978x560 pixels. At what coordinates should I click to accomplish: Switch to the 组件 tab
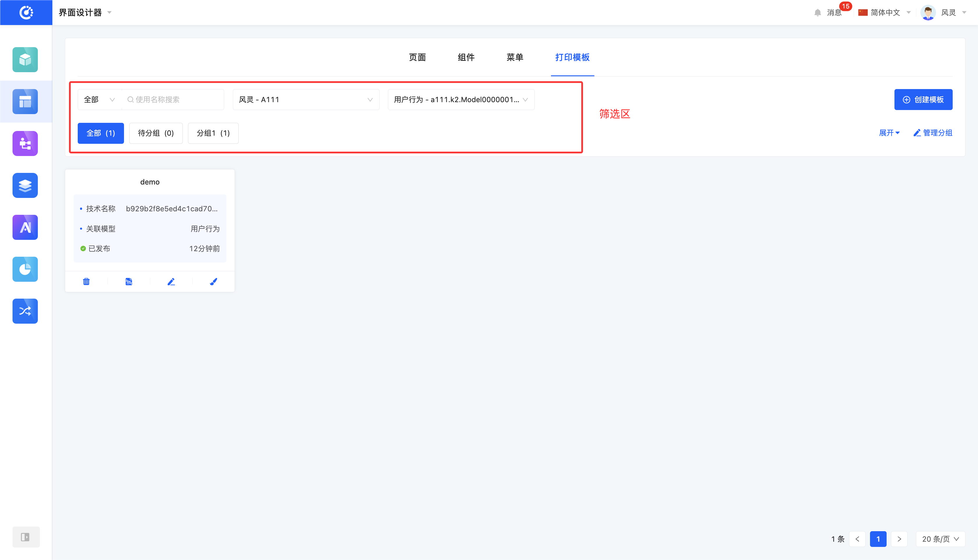466,57
